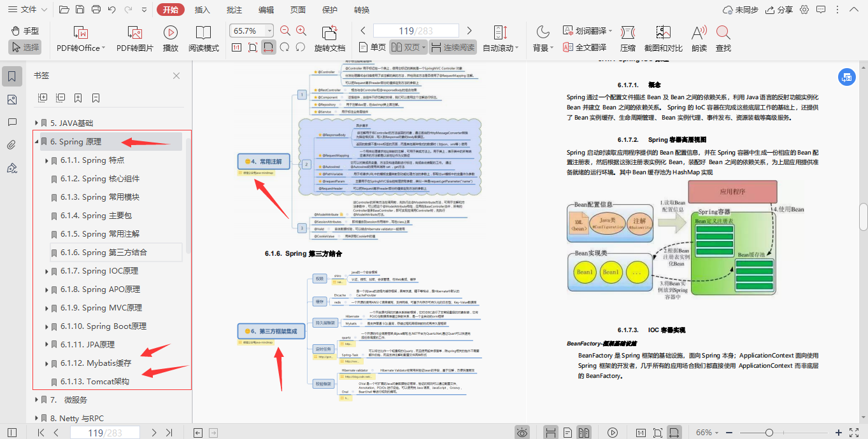Expand the 6.1.7. Spring IOC原理 bookmark
This screenshot has width=868, height=439.
tap(47, 271)
